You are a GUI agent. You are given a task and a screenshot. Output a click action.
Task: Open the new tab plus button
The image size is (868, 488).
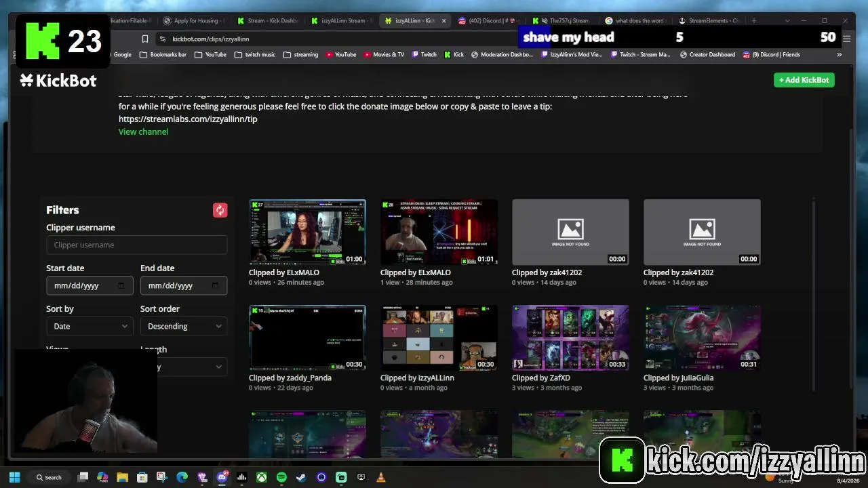753,20
